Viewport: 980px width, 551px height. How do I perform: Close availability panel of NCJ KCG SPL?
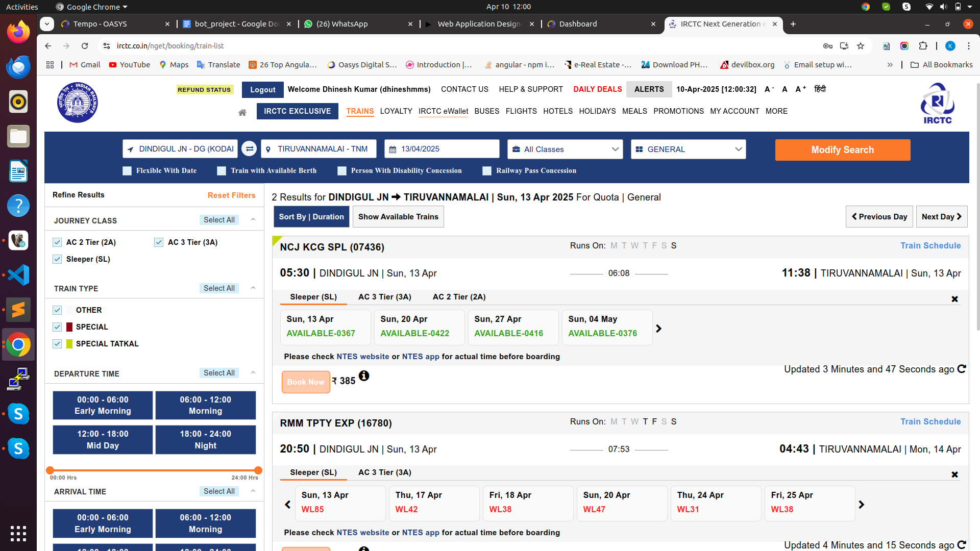pos(954,299)
